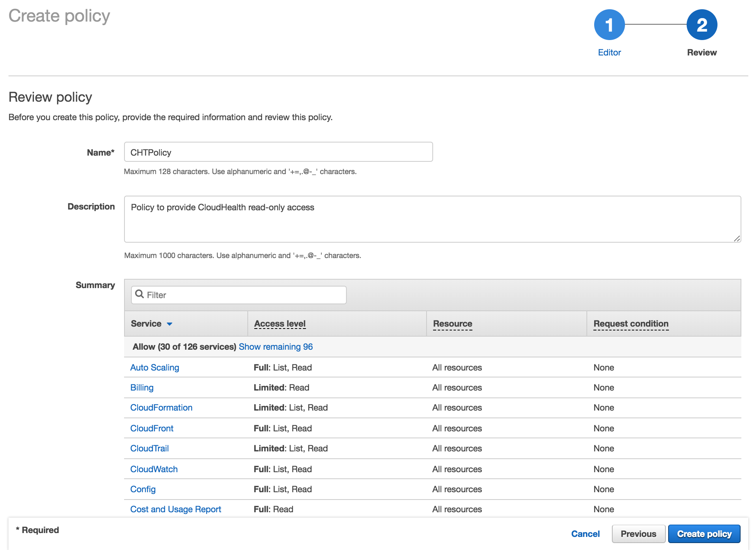Viewport: 756px width, 550px height.
Task: Show remaining 96 services
Action: tap(276, 347)
